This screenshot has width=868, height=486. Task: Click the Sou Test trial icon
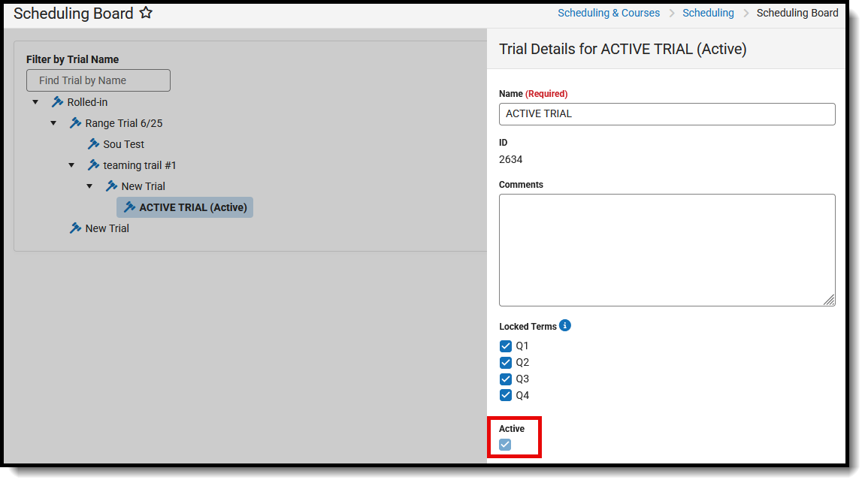[92, 143]
